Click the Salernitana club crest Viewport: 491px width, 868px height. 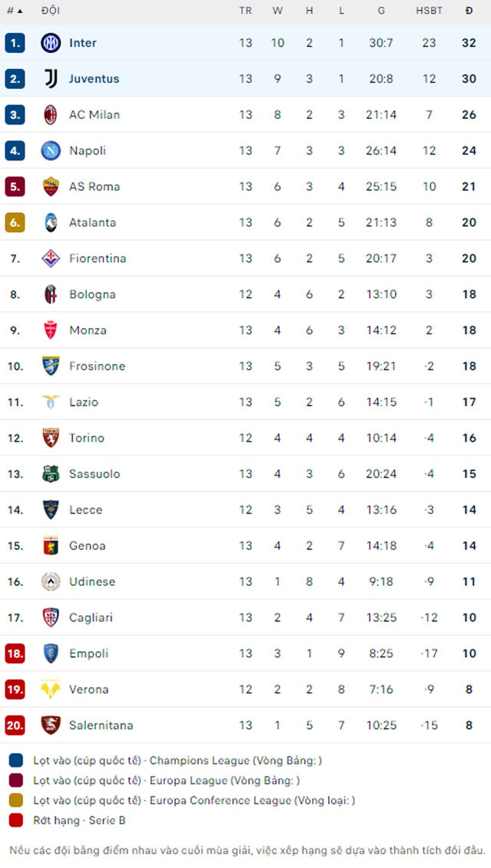click(51, 725)
